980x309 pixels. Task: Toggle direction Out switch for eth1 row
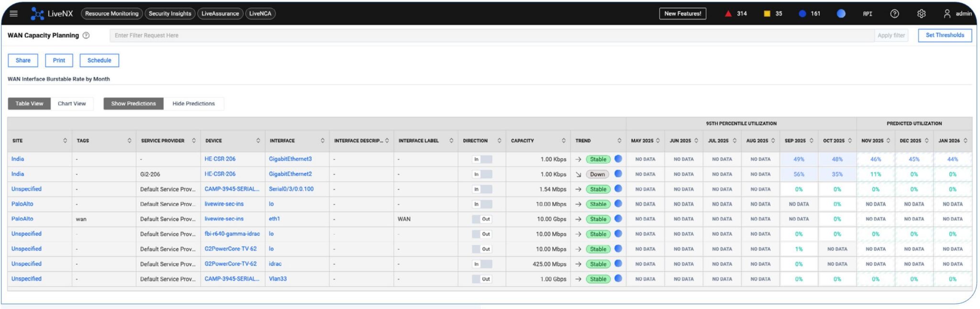click(x=482, y=219)
